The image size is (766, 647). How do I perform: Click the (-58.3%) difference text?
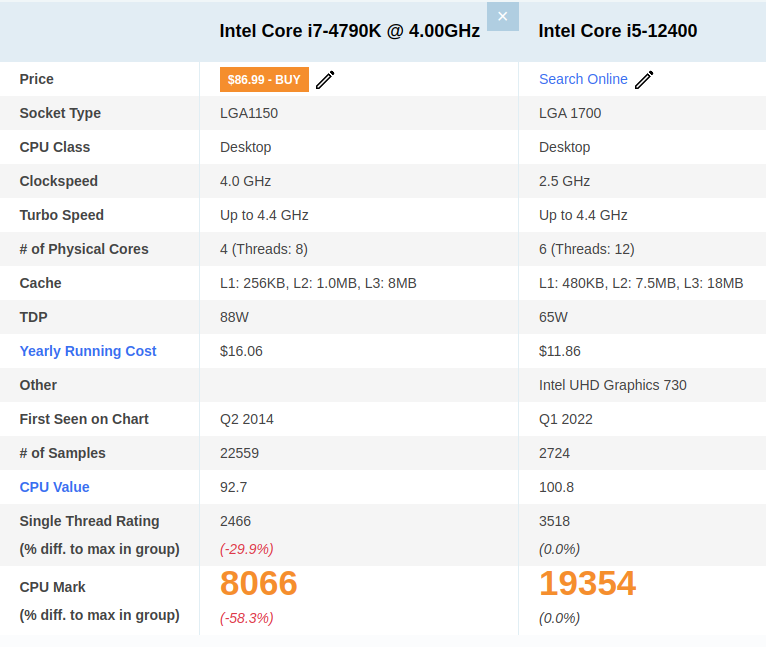tap(247, 618)
